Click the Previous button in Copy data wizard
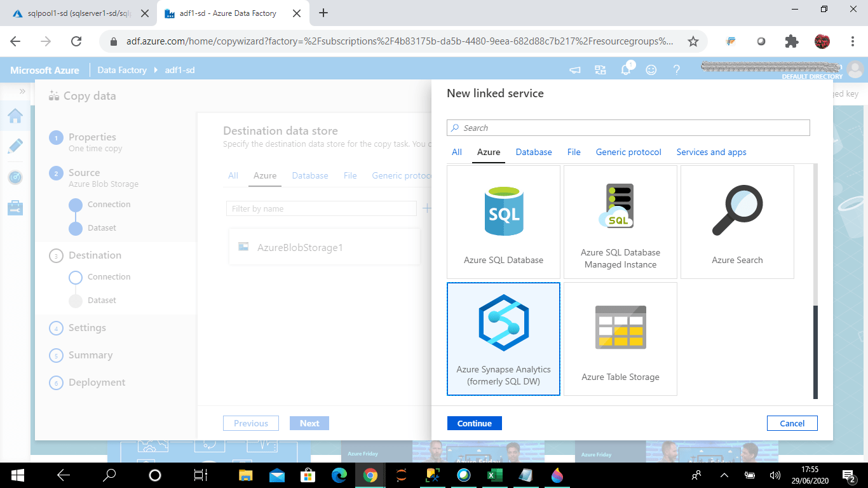This screenshot has height=488, width=868. [251, 423]
